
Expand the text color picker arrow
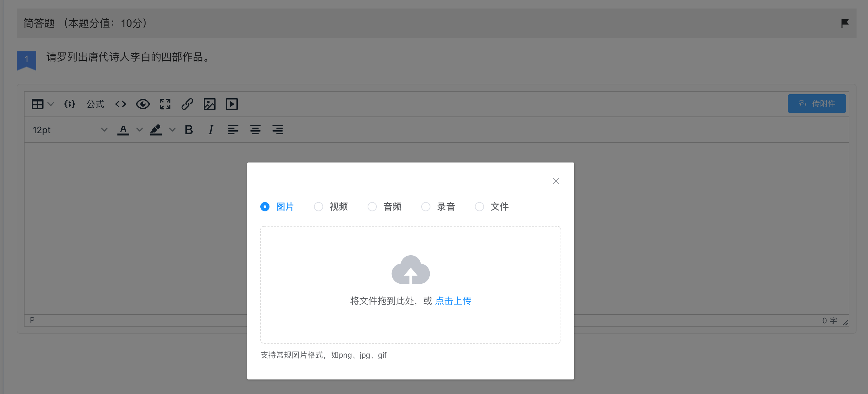tap(140, 130)
